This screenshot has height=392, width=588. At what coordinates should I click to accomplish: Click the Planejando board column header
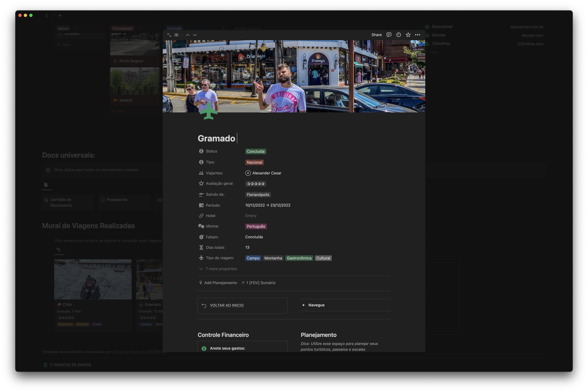point(122,28)
